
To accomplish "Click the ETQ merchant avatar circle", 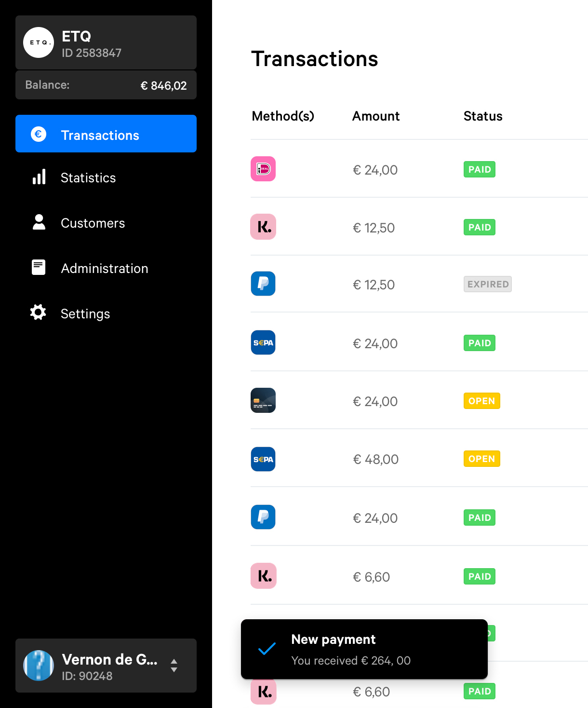I will point(39,42).
